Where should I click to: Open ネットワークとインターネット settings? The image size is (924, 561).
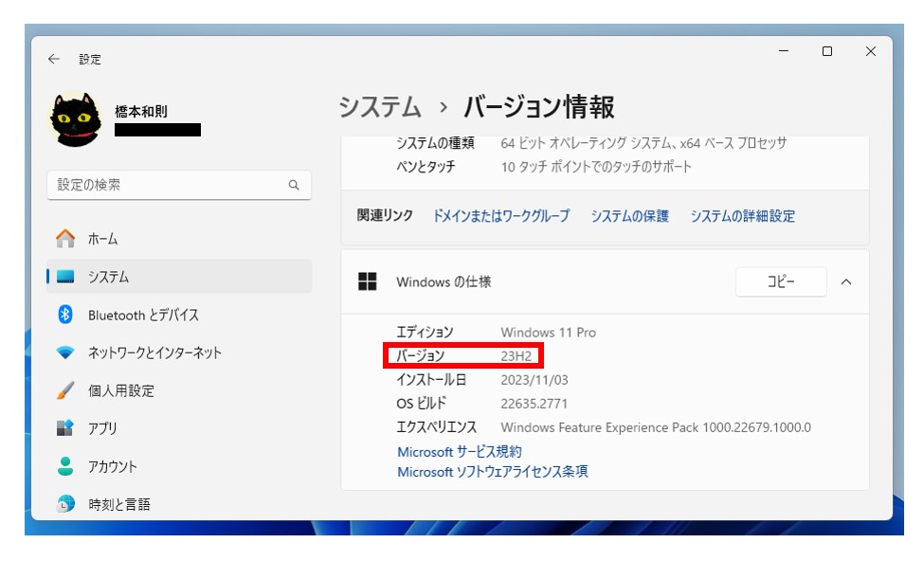(x=179, y=353)
